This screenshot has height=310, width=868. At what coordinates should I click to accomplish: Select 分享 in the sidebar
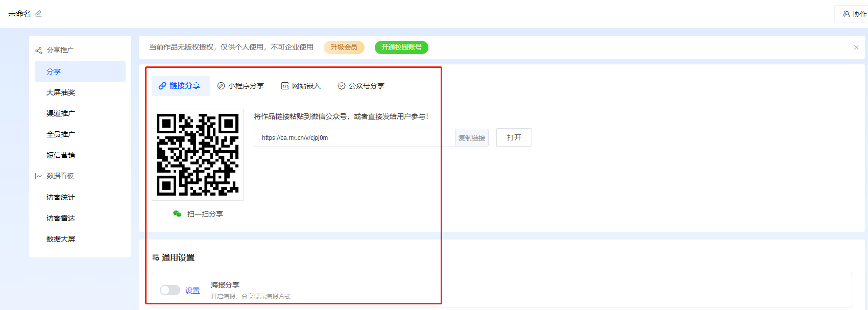click(80, 71)
